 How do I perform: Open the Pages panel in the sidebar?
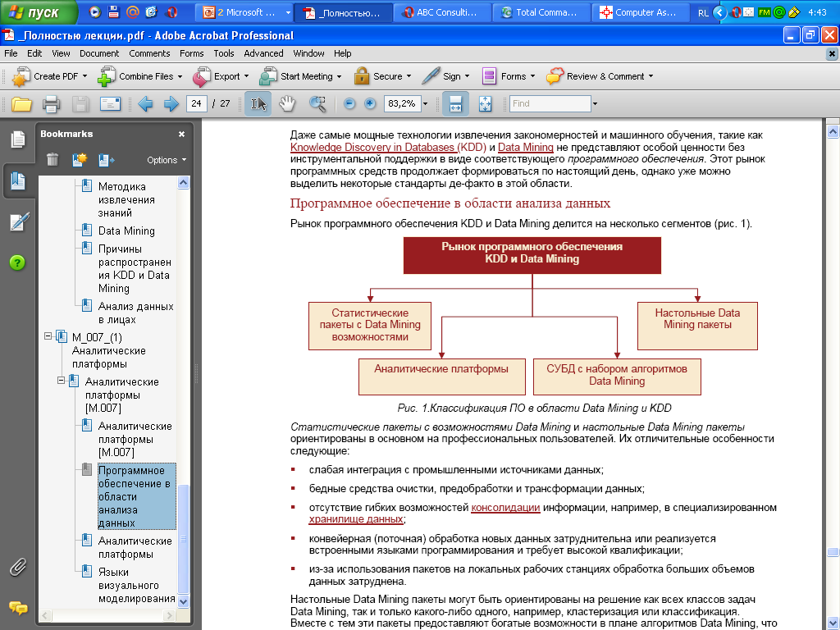18,139
